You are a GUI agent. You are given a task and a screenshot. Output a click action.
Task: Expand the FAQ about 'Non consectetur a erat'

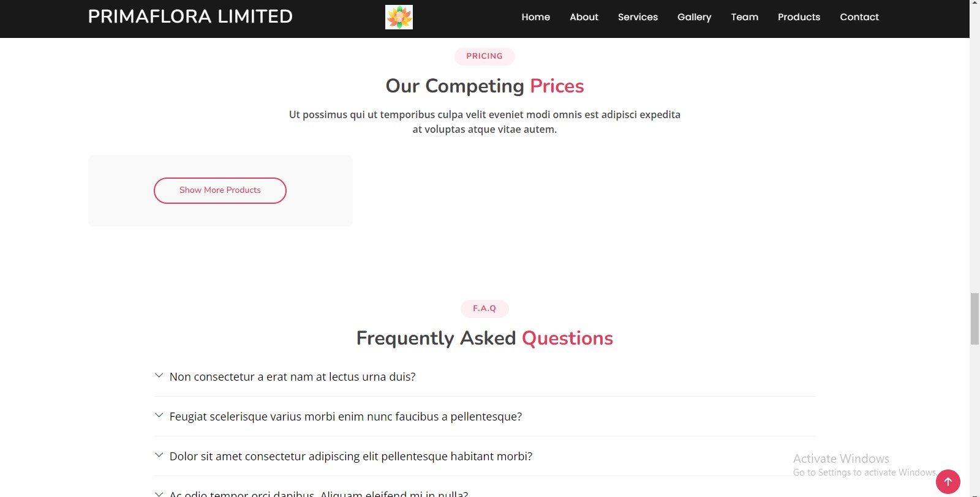click(x=292, y=376)
